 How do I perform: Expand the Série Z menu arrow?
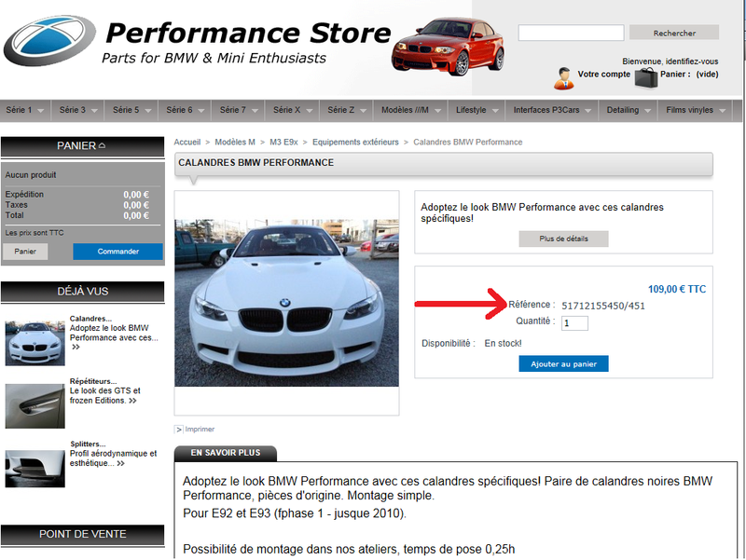click(x=364, y=111)
